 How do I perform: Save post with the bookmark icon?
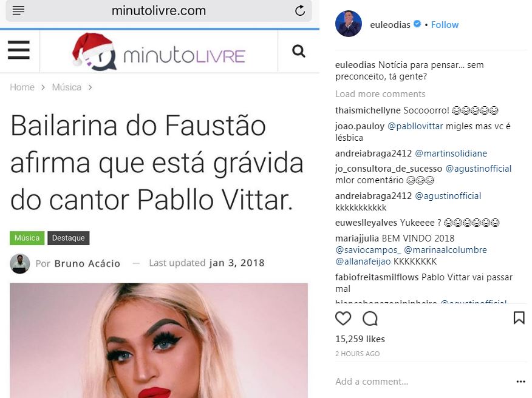pyautogui.click(x=519, y=318)
